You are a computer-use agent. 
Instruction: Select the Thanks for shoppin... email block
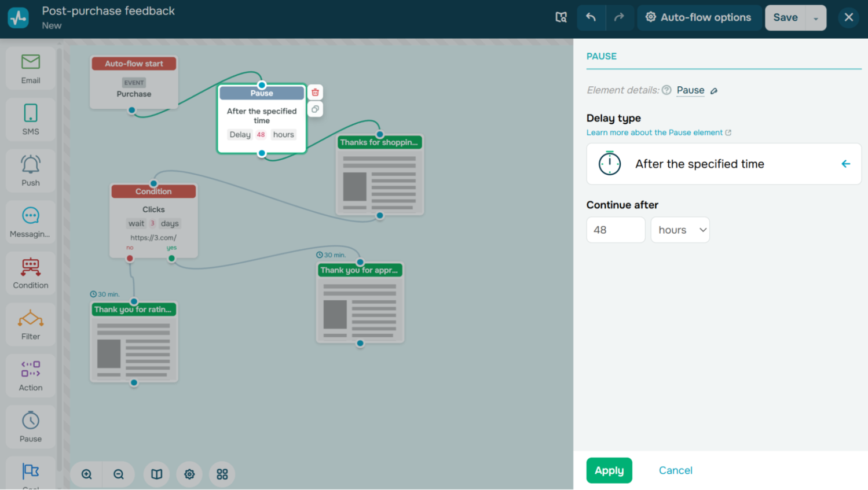click(380, 175)
